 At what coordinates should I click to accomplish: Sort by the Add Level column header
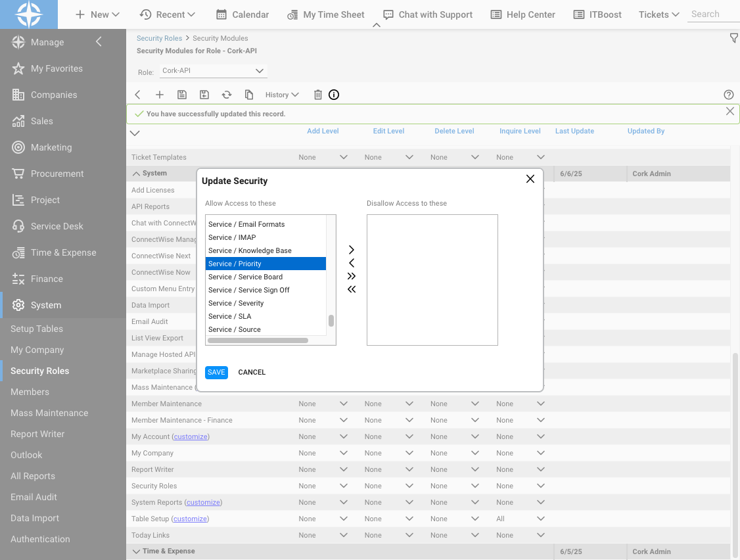(x=323, y=131)
